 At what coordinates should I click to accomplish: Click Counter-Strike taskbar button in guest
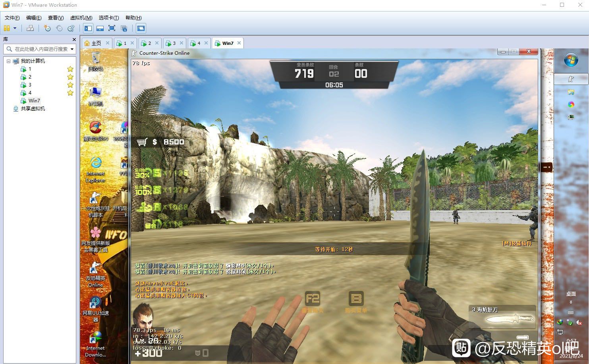(x=571, y=79)
